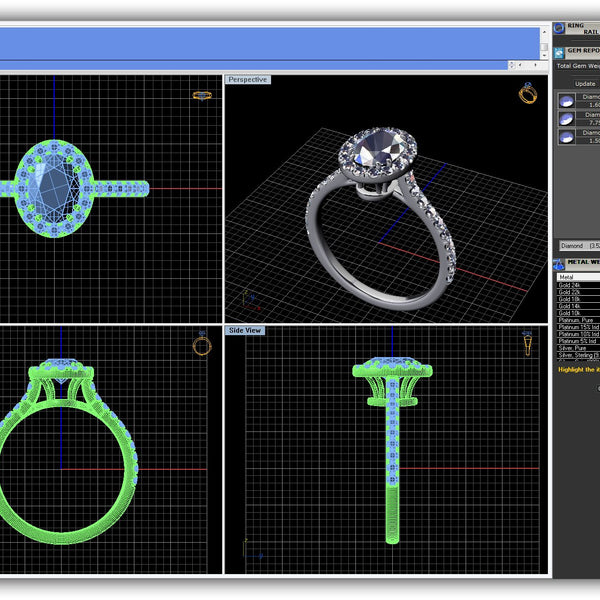600x600 pixels.
Task: Click the Metal Weight scale icon
Action: click(559, 264)
